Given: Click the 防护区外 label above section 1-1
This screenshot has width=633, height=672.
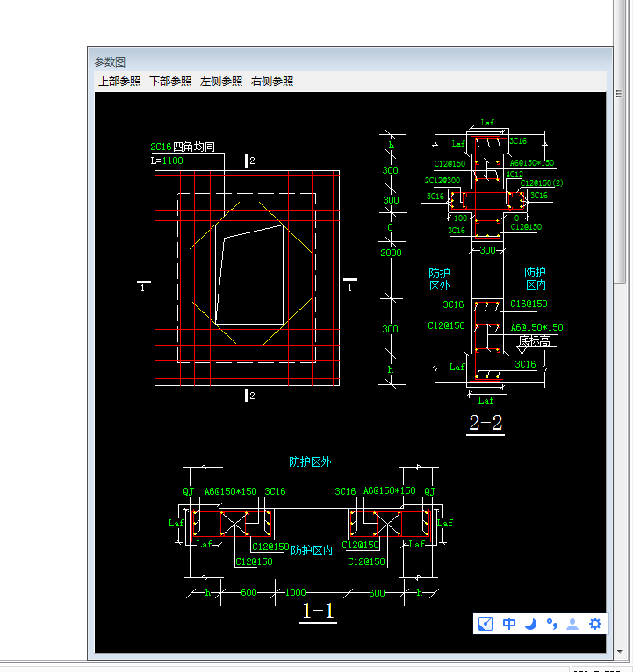Looking at the screenshot, I should [x=310, y=461].
